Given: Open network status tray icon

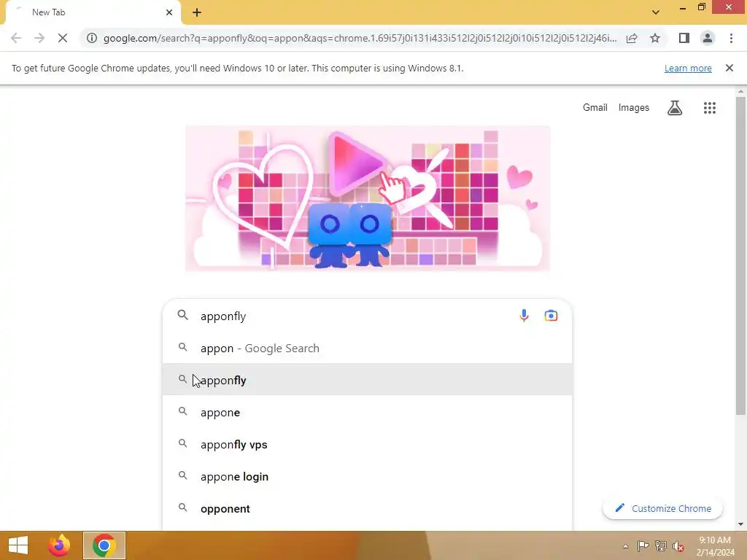Looking at the screenshot, I should 661,545.
